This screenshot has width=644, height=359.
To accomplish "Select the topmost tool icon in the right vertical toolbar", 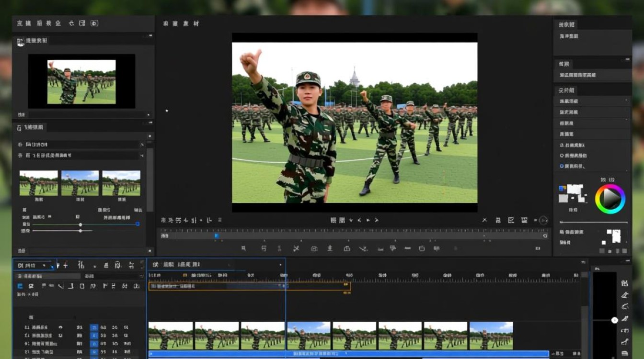I will pyautogui.click(x=625, y=283).
